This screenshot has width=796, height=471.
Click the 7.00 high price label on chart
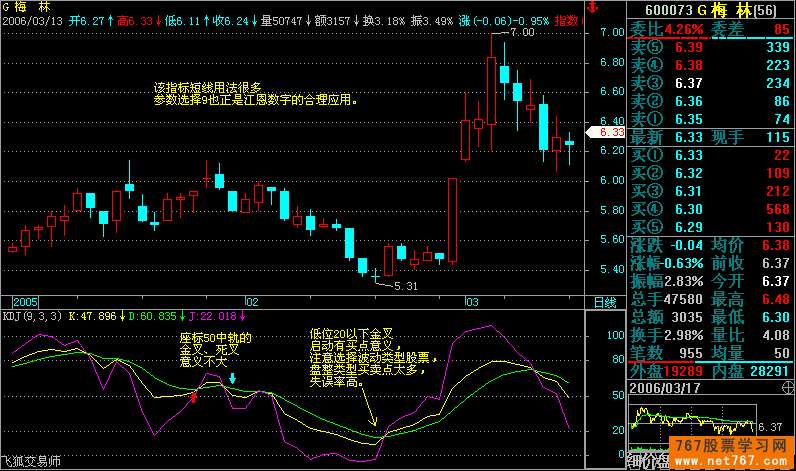[x=521, y=33]
